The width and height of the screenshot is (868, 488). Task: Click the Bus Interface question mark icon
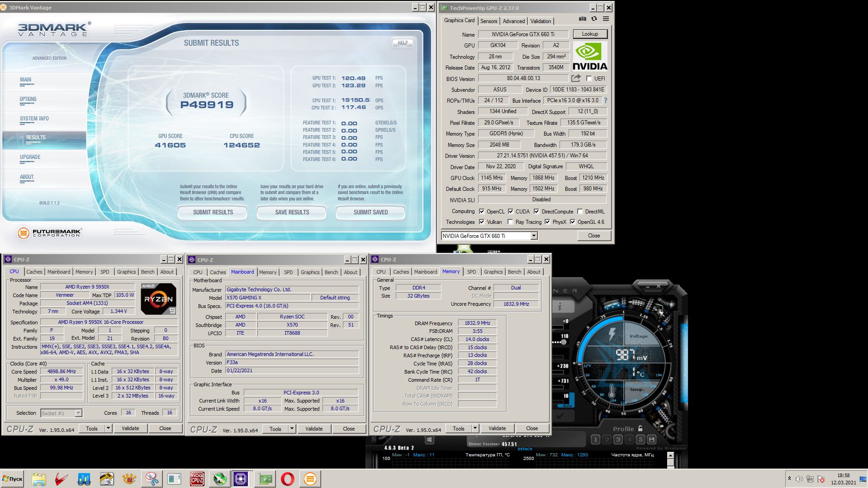(606, 100)
